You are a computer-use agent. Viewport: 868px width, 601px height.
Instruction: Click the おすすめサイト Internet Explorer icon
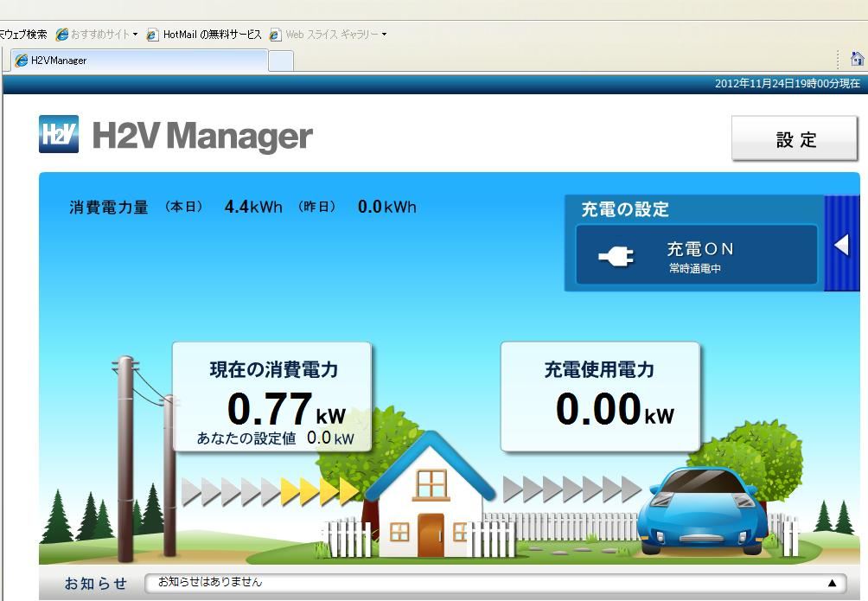click(x=62, y=35)
